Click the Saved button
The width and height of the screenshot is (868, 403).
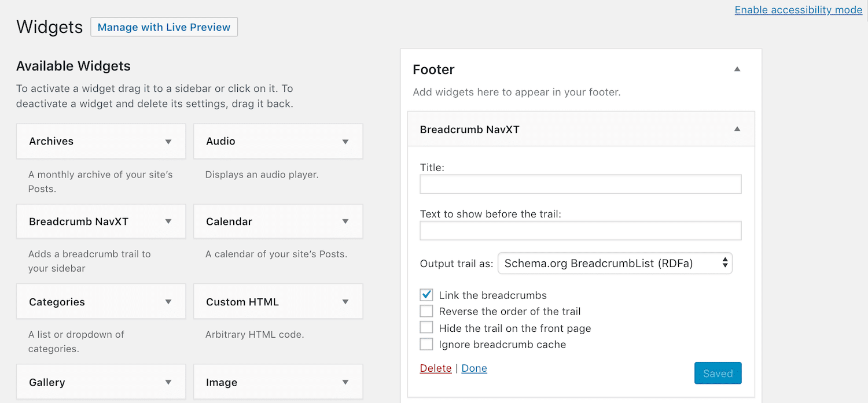point(718,373)
